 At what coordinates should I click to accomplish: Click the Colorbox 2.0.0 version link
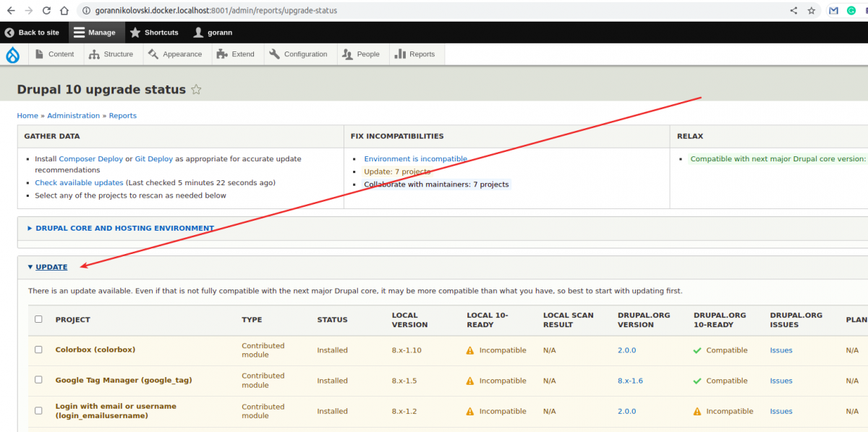[x=627, y=350]
